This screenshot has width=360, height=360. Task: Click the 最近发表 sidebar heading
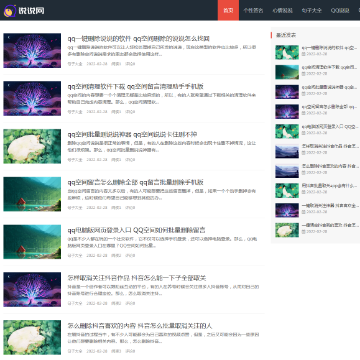pyautogui.click(x=286, y=35)
